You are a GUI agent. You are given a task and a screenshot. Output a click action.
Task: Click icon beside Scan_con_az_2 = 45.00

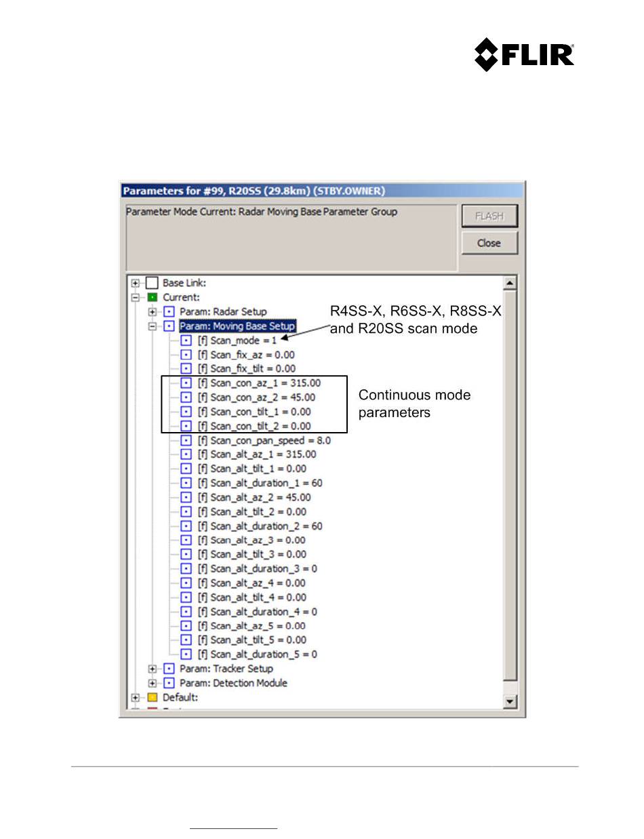click(x=186, y=397)
